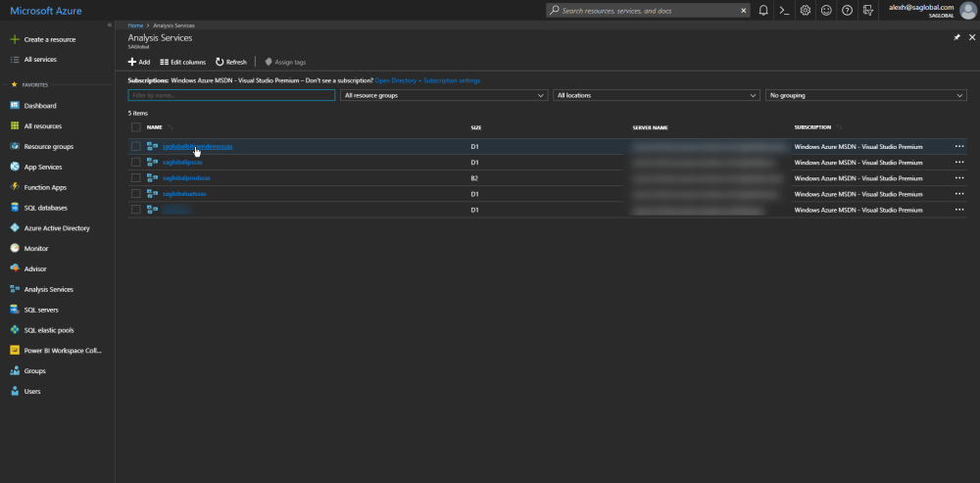Sort by the NAME column header
Image resolution: width=980 pixels, height=483 pixels.
pos(155,127)
